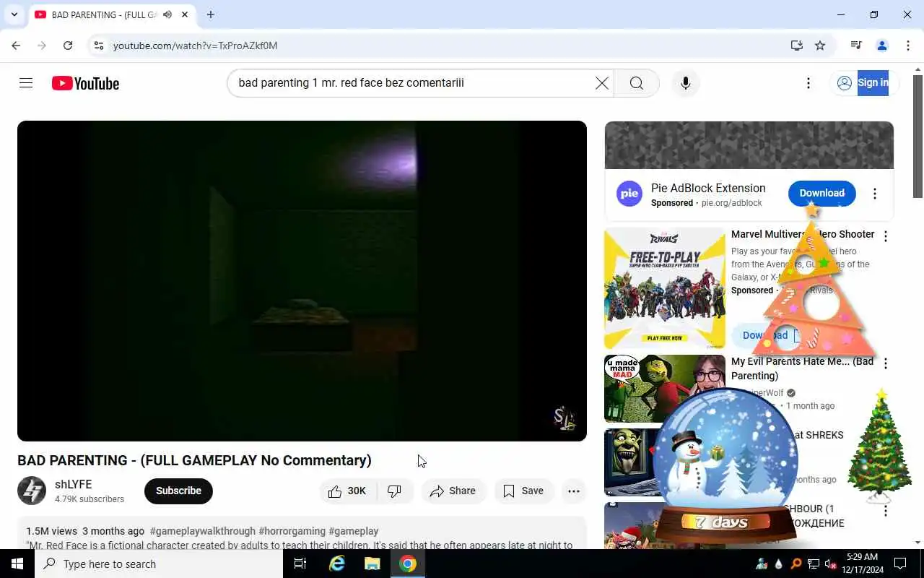Open the shLYFE channel avatar
The width and height of the screenshot is (924, 578).
[32, 491]
